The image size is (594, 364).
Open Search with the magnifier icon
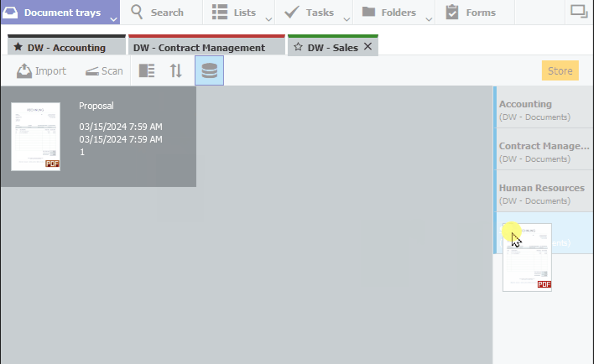[x=138, y=12]
